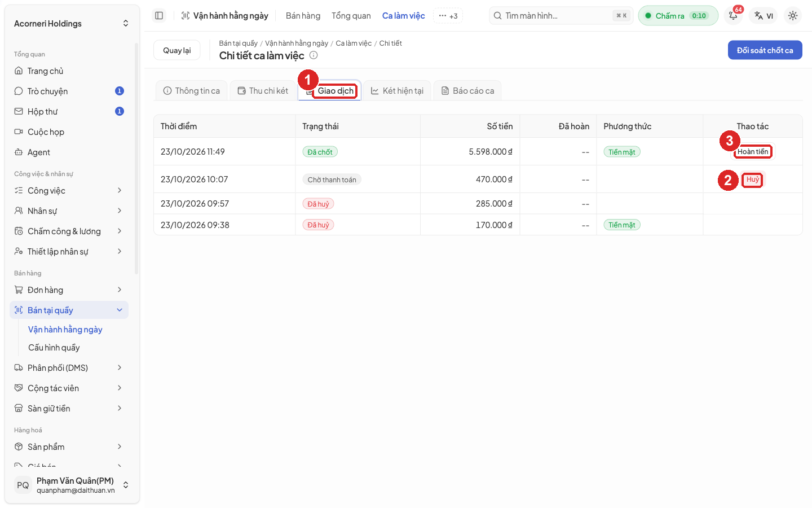The width and height of the screenshot is (812, 508).
Task: Open Cuộc họp meetings
Action: click(69, 132)
